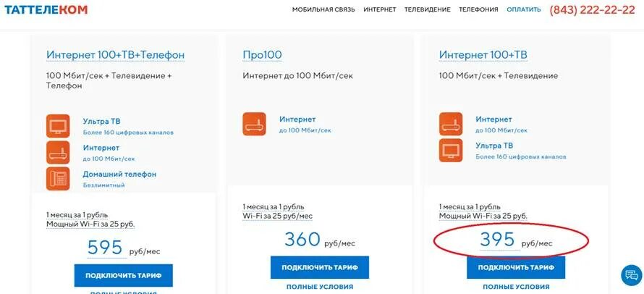Select Интернет label in Интернет 100+ТВ+Телефон card

pyautogui.click(x=101, y=148)
